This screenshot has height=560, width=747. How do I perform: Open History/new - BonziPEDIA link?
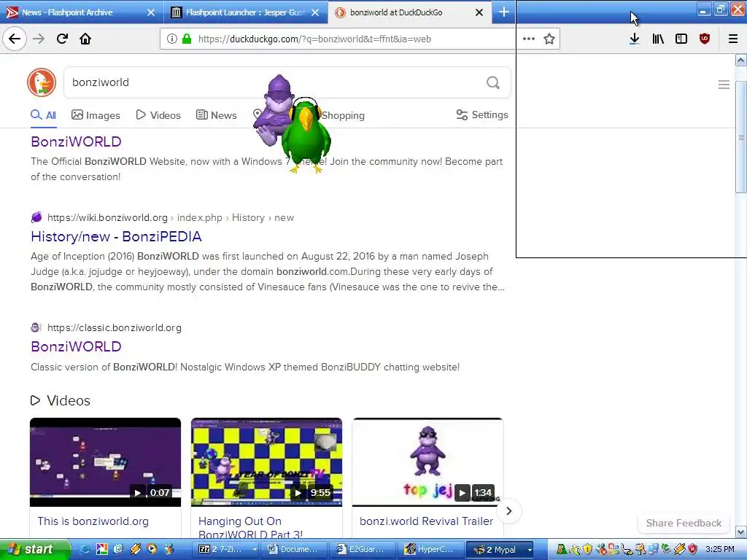(116, 237)
